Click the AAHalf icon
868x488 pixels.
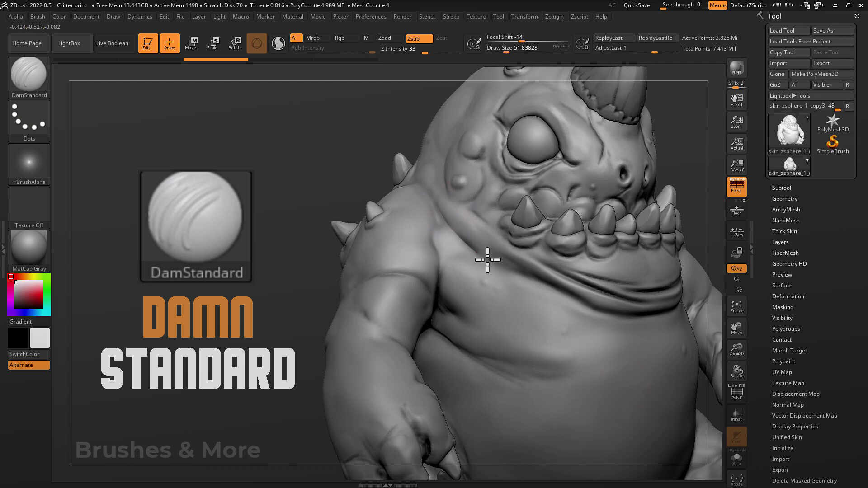[736, 165]
